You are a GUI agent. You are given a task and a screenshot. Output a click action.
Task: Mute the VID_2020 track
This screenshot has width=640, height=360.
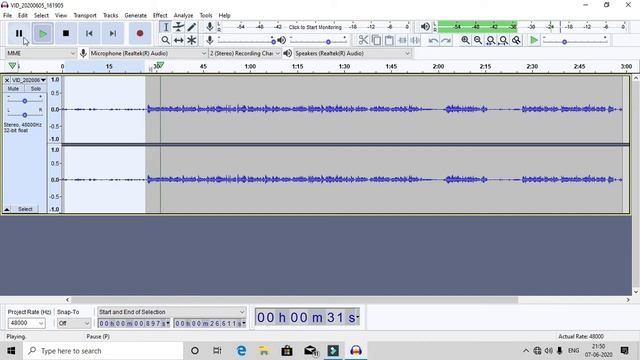pos(13,89)
